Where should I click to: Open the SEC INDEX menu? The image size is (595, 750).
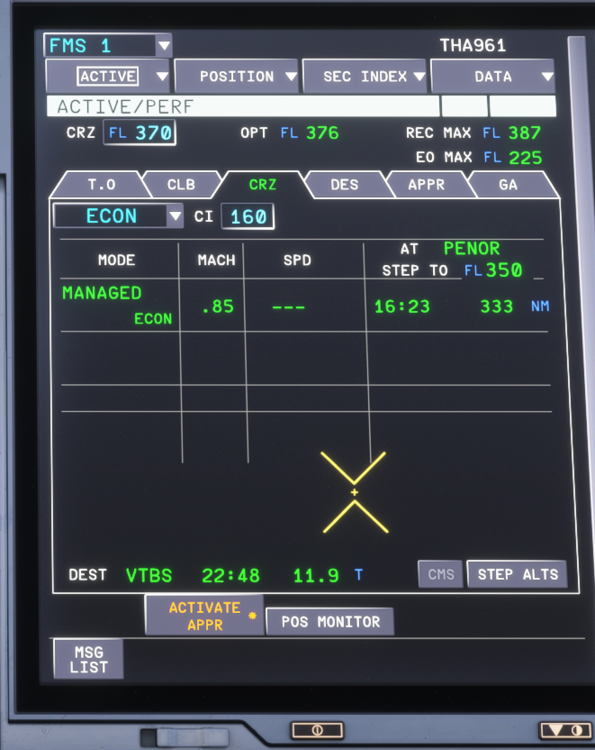tap(364, 76)
